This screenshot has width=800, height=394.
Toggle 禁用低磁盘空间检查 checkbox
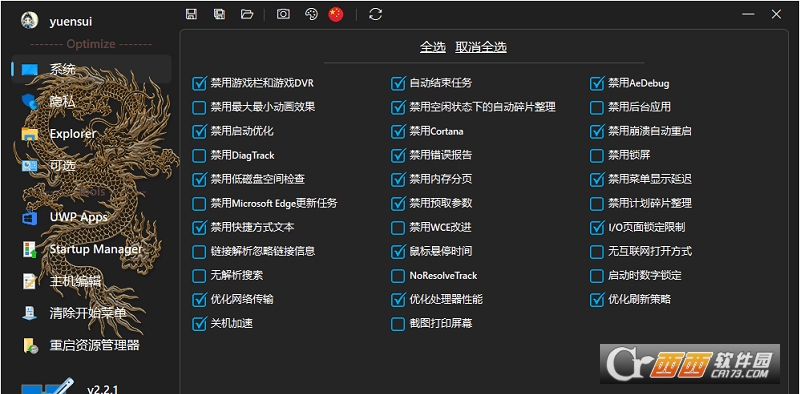[x=199, y=179]
